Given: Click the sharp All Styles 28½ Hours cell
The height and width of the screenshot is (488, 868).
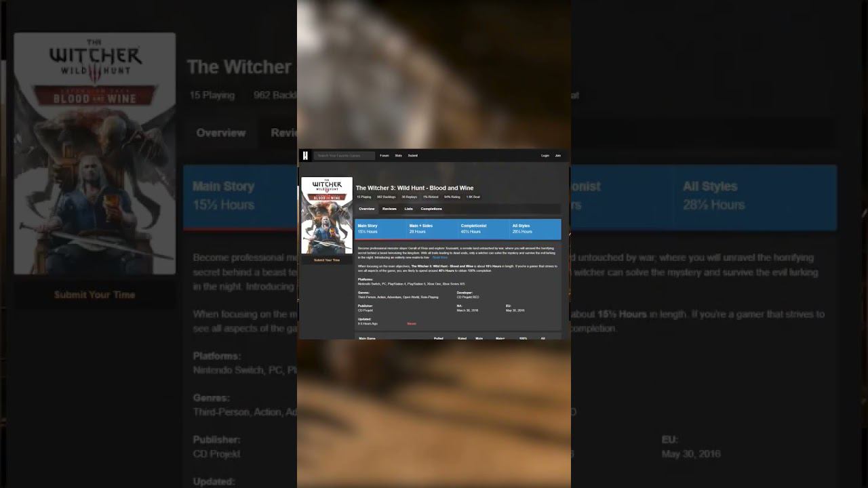Looking at the screenshot, I should (x=535, y=229).
